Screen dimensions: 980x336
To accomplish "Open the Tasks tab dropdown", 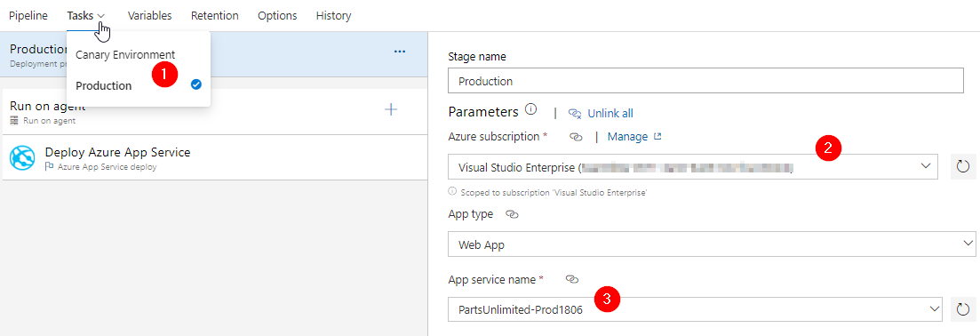I will pyautogui.click(x=86, y=16).
